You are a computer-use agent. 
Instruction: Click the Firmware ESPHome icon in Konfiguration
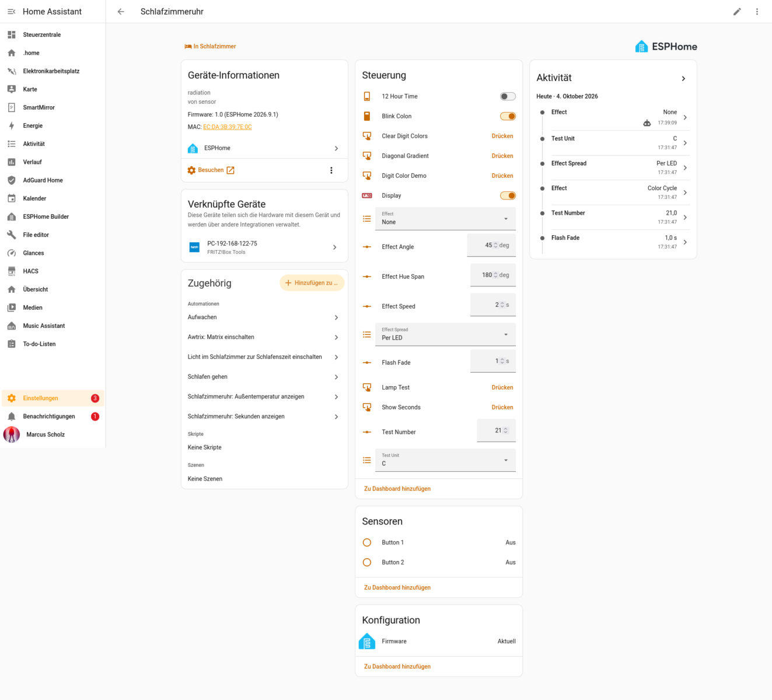click(367, 641)
